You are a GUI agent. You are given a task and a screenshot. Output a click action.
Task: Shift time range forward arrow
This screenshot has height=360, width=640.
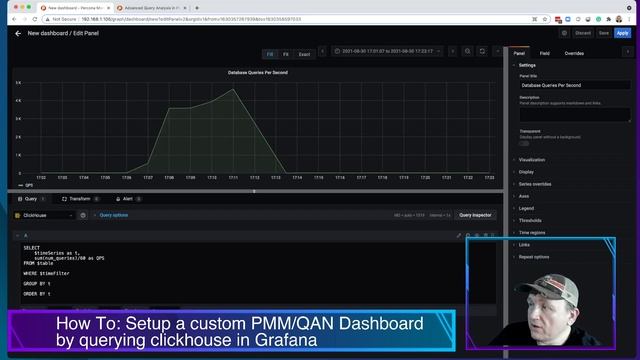[452, 51]
